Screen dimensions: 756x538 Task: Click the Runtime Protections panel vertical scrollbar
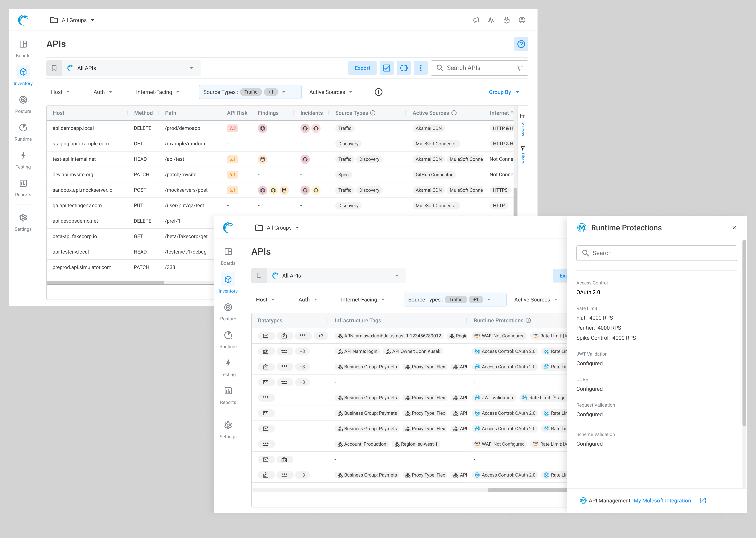(744, 333)
